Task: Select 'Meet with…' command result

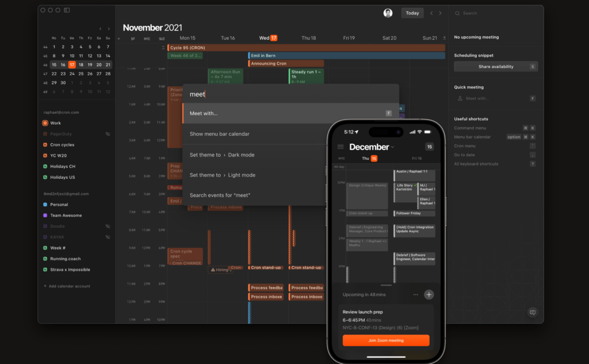Action: [290, 113]
